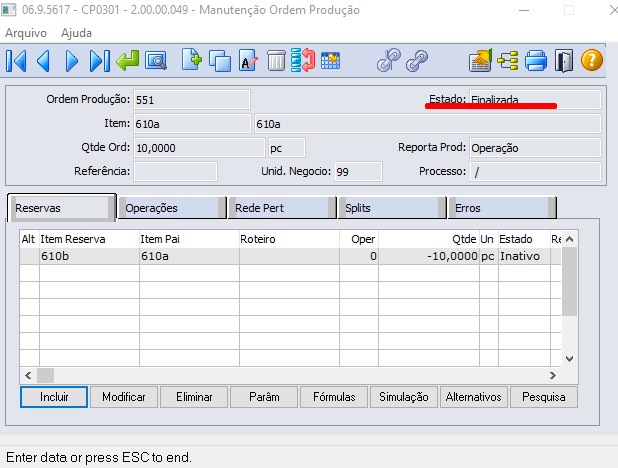Click the Item code field 610a

point(192,124)
